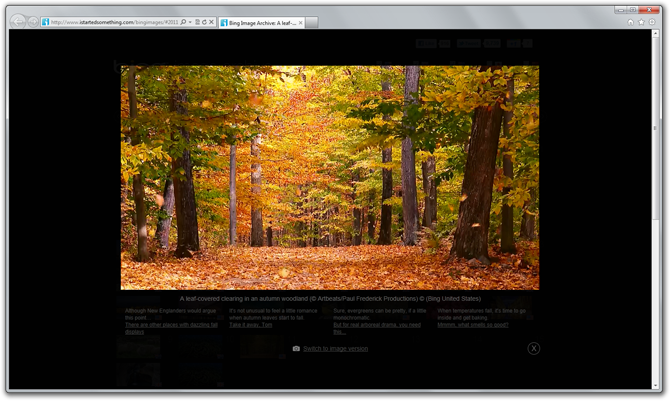This screenshot has width=670, height=401.
Task: Click text 'When temperatures fall, it's time to go inside'
Action: [481, 314]
